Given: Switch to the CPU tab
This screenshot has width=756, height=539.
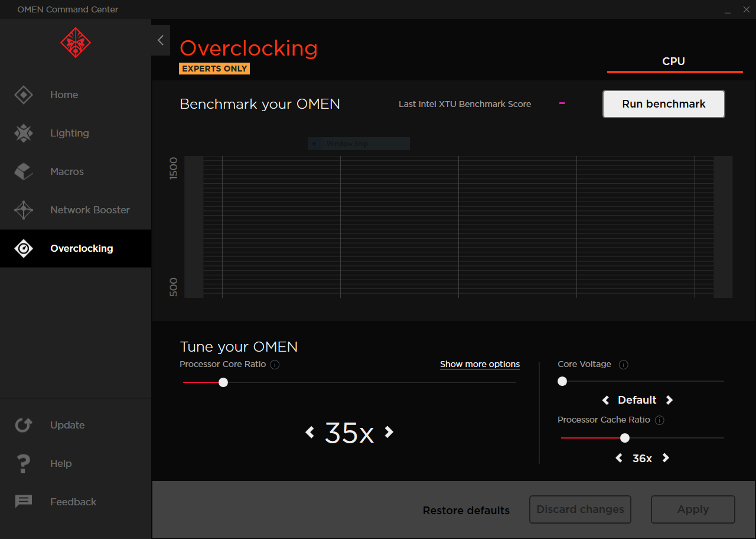Looking at the screenshot, I should (x=674, y=61).
